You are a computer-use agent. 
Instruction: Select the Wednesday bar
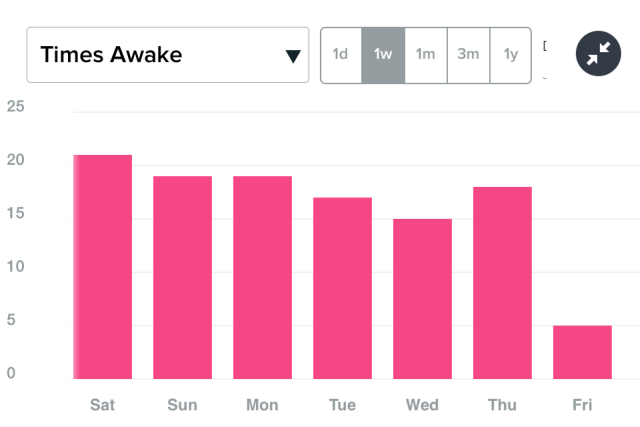click(x=422, y=298)
